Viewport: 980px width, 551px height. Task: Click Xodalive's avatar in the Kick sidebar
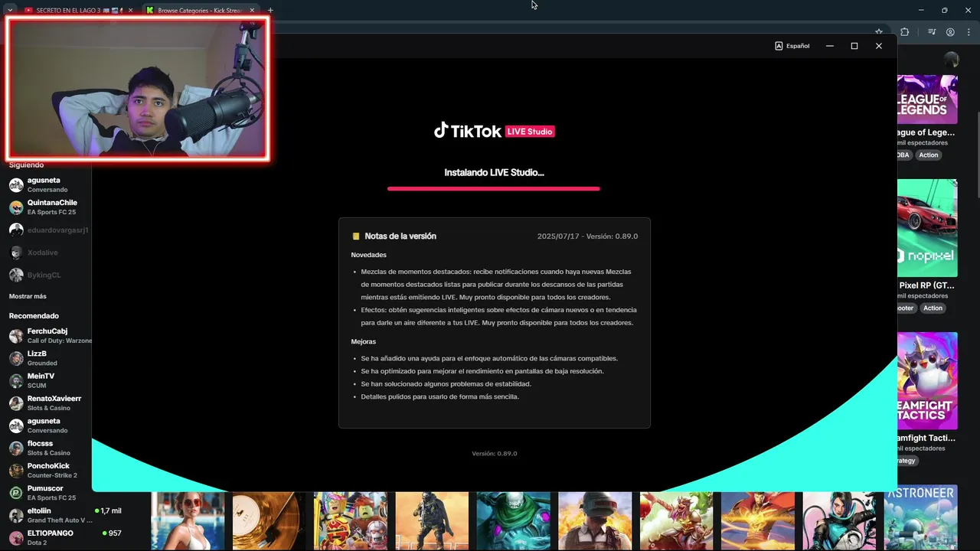click(16, 253)
